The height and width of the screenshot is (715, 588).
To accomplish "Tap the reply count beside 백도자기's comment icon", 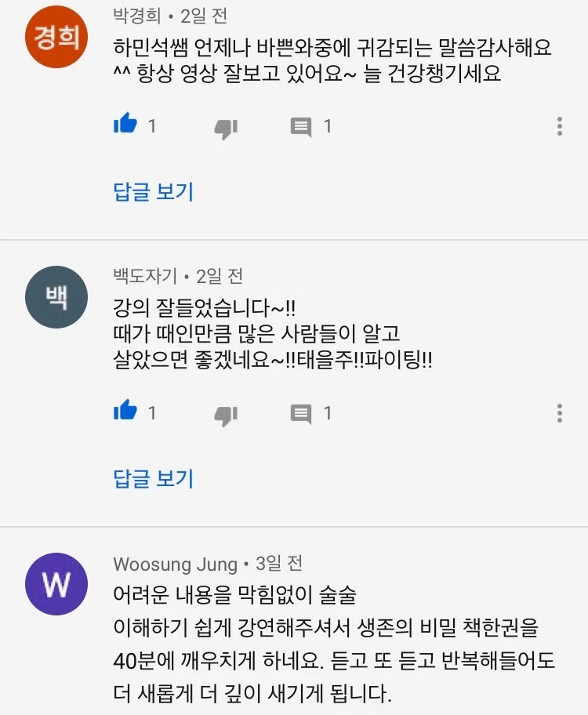I will click(x=328, y=413).
